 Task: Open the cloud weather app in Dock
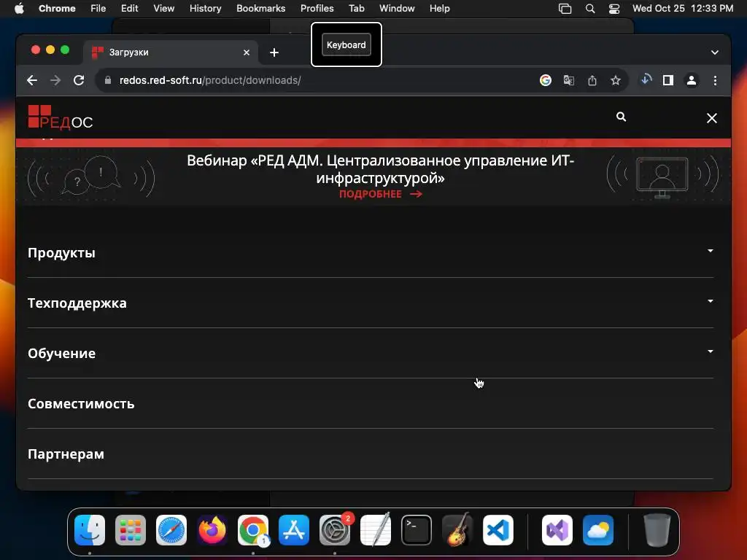(x=598, y=530)
